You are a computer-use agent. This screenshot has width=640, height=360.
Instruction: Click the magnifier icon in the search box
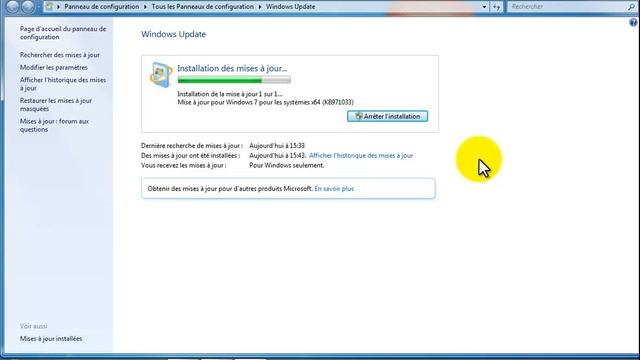click(631, 7)
